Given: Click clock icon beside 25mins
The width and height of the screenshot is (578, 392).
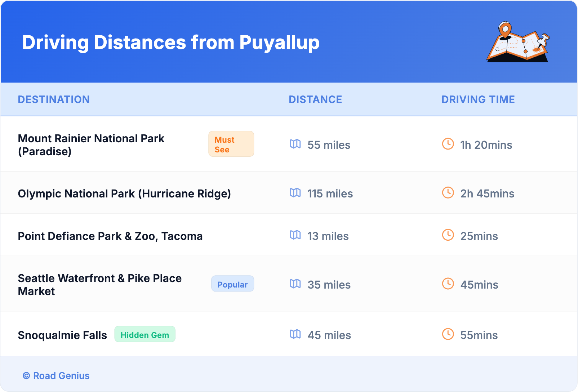Looking at the screenshot, I should click(x=448, y=235).
